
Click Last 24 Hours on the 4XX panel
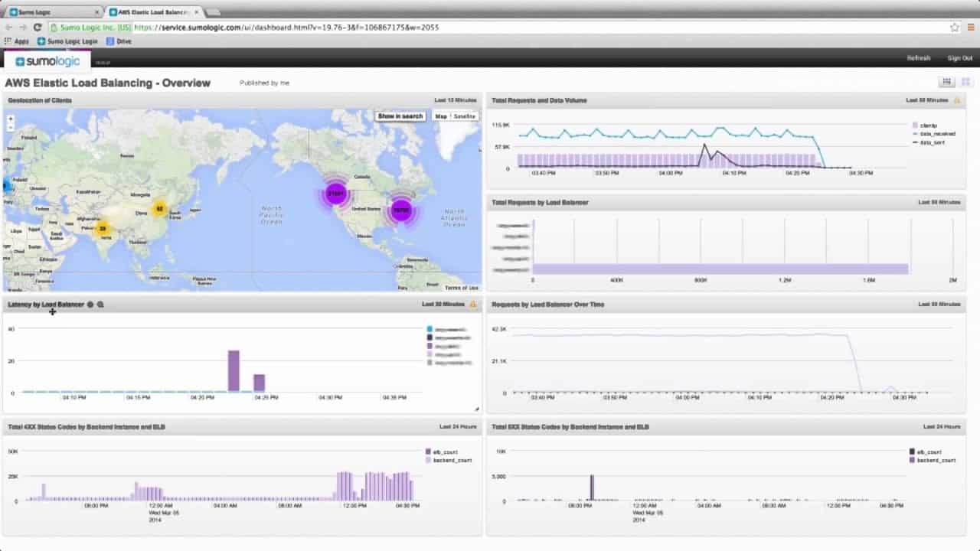458,427
